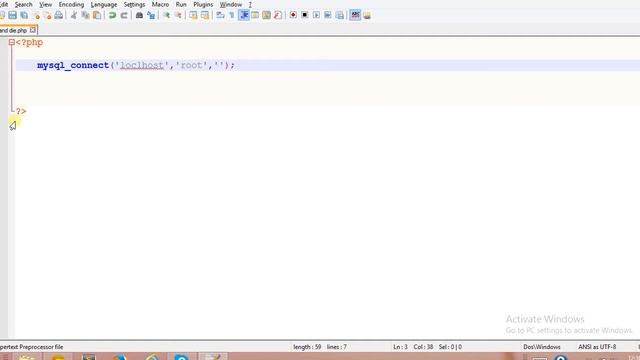The width and height of the screenshot is (640, 360).
Task: Toggle synchronized horizontal scrolling
Action: point(205,16)
